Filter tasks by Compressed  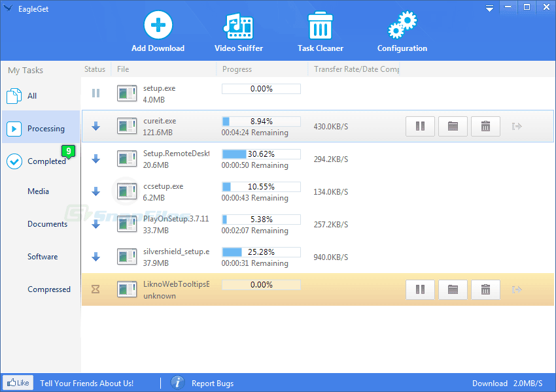click(49, 289)
